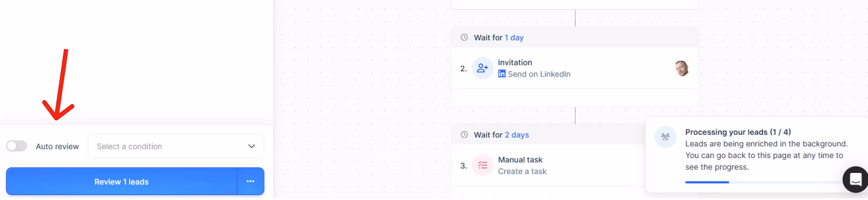Click the Invitation add-person icon

pos(482,68)
